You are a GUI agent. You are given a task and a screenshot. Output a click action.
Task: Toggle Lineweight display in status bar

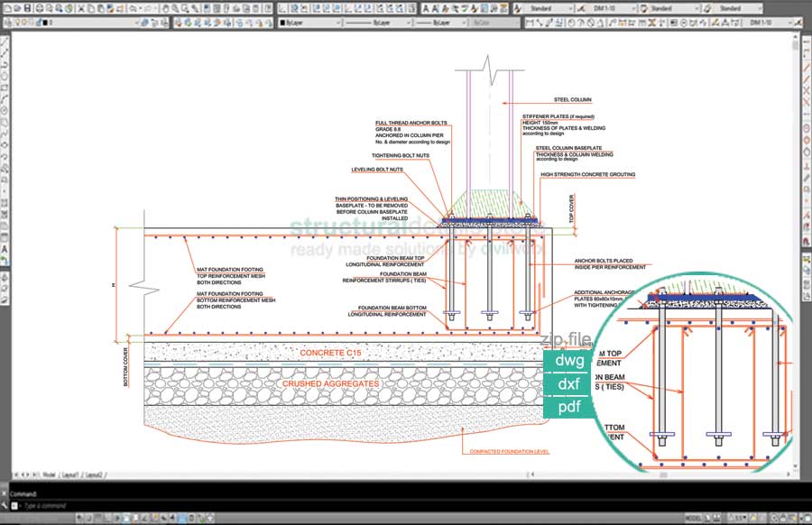point(172,517)
